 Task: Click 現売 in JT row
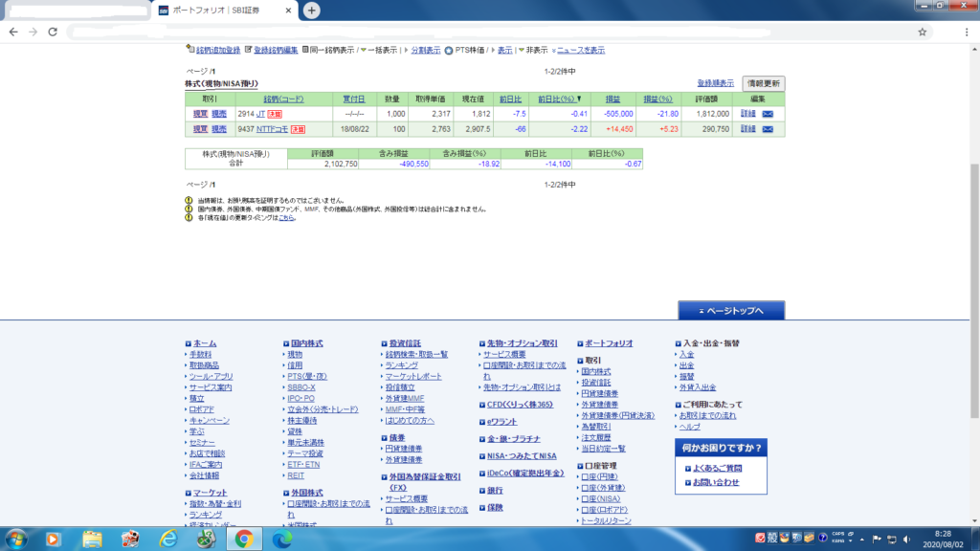pos(219,114)
